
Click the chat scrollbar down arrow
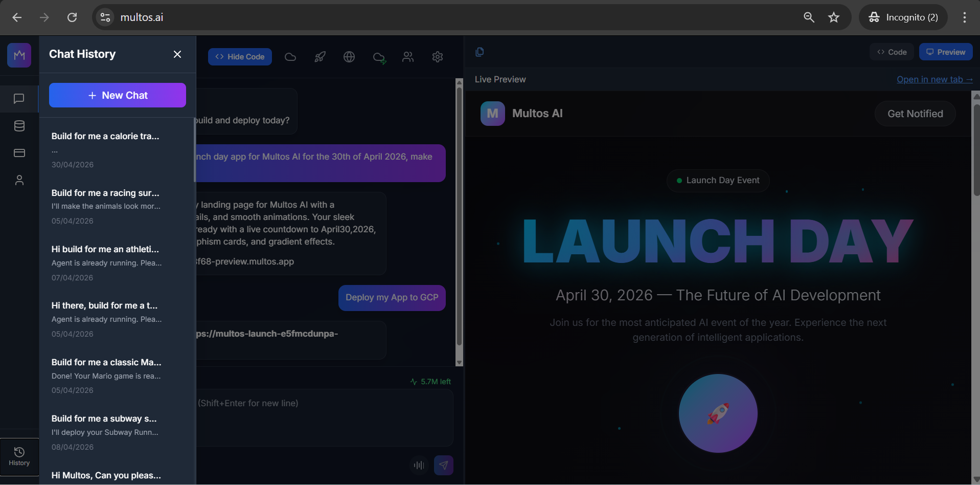[459, 362]
